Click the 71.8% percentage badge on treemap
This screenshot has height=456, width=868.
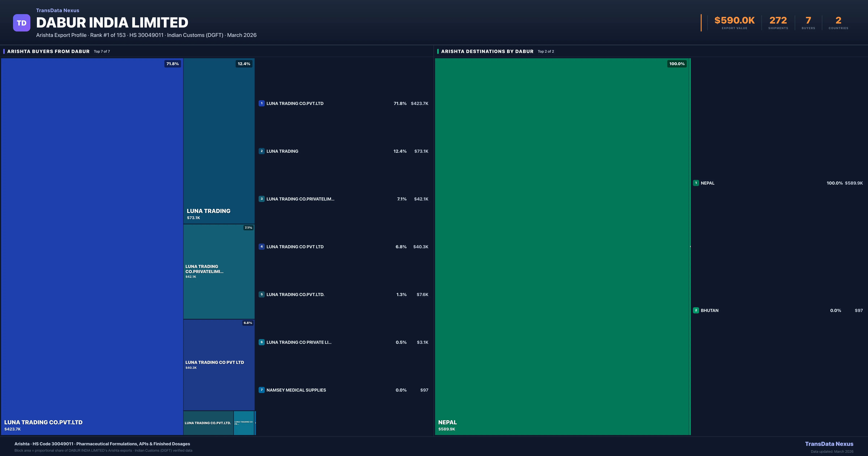coord(173,64)
